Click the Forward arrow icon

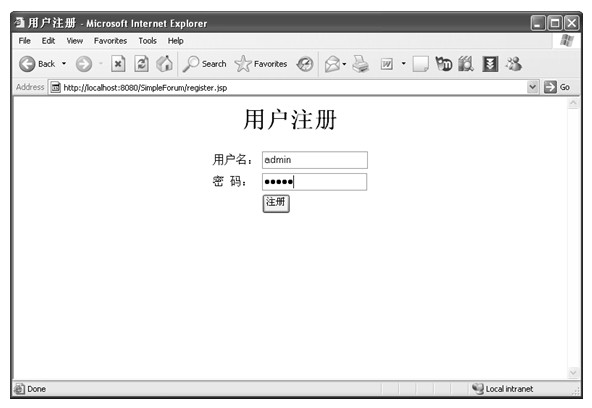click(83, 64)
